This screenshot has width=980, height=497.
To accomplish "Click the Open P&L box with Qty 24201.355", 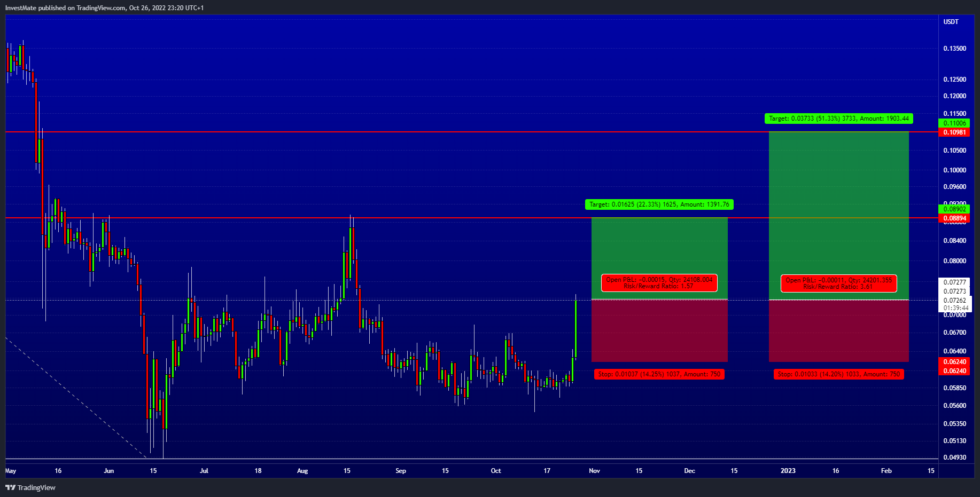I will (x=839, y=283).
